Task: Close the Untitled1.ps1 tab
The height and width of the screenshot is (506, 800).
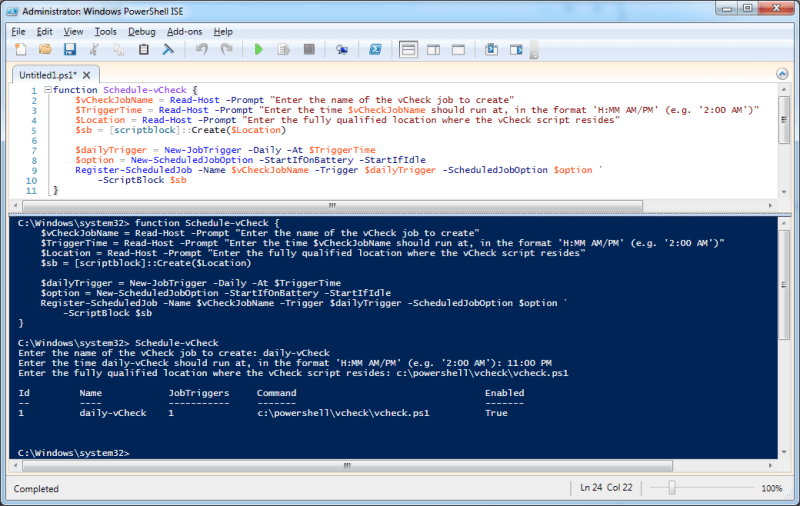Action: 87,75
